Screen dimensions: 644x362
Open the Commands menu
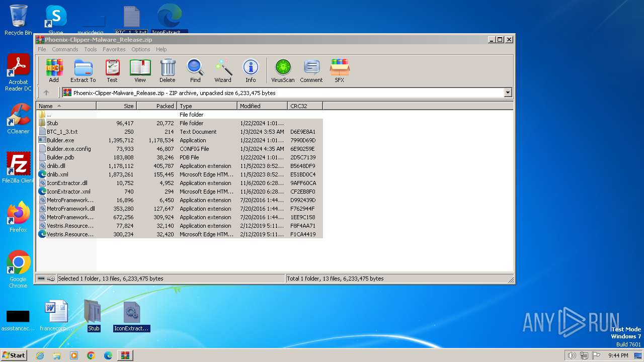click(x=65, y=49)
